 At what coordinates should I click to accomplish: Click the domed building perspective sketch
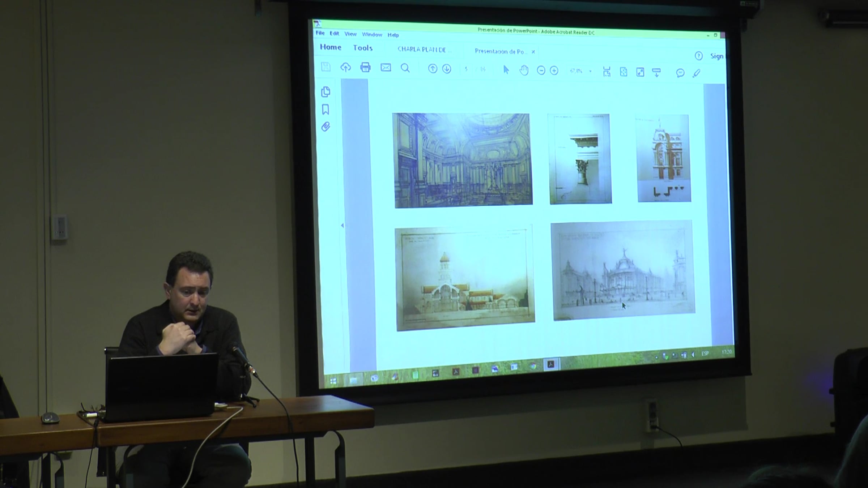click(x=623, y=270)
